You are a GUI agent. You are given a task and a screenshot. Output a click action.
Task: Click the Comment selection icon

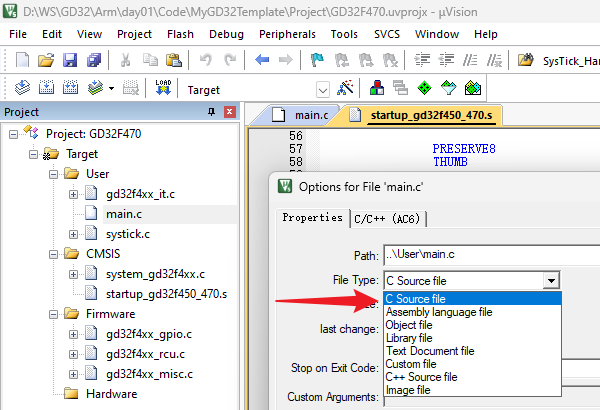click(x=470, y=60)
